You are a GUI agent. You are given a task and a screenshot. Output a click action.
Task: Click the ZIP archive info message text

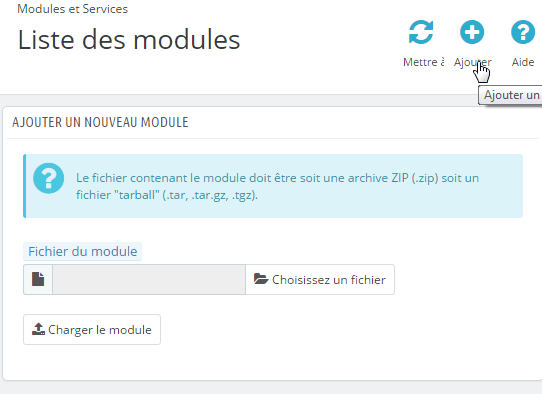coord(278,186)
